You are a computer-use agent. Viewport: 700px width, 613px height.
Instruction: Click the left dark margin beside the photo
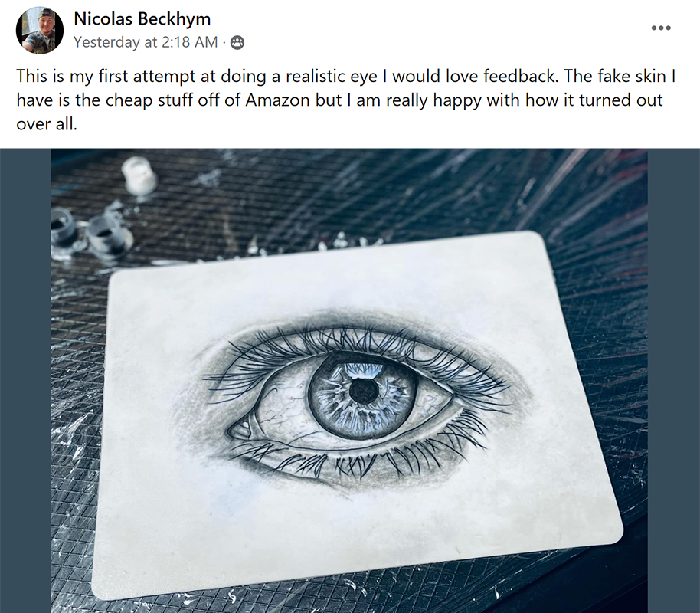[25, 381]
